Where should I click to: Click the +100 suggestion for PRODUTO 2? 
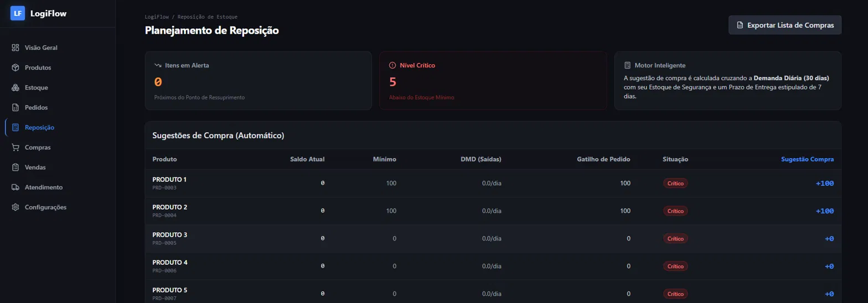pos(825,211)
